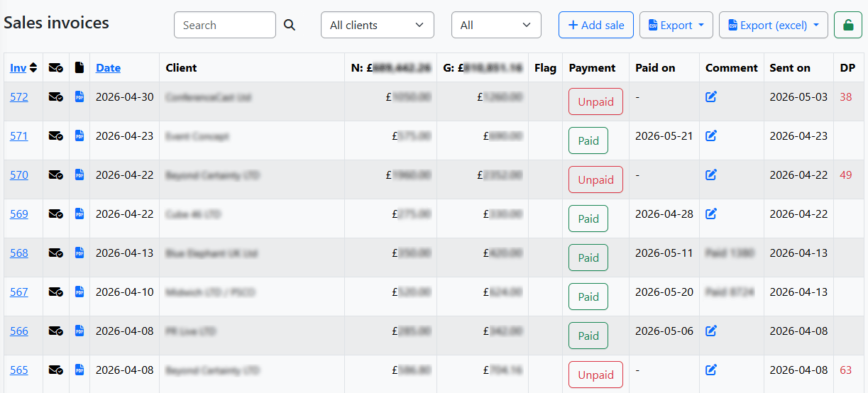868x393 pixels.
Task: Open PDF for invoice 568
Action: point(79,253)
